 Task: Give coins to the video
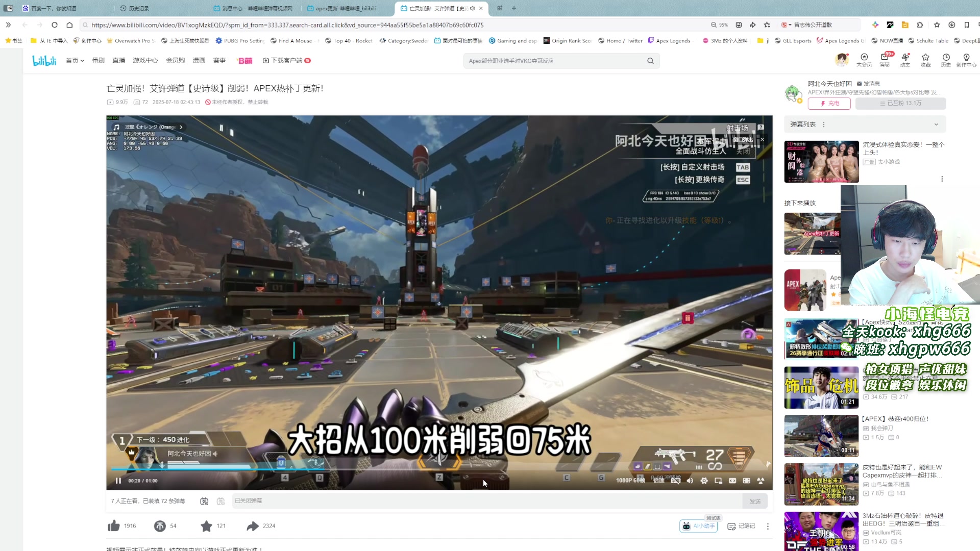tap(160, 526)
